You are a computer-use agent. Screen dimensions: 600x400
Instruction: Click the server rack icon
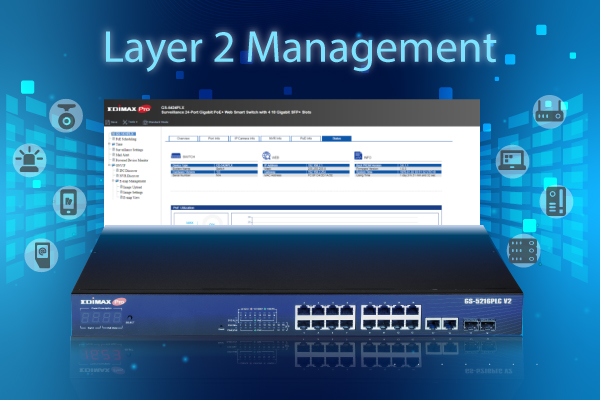pos(523,250)
